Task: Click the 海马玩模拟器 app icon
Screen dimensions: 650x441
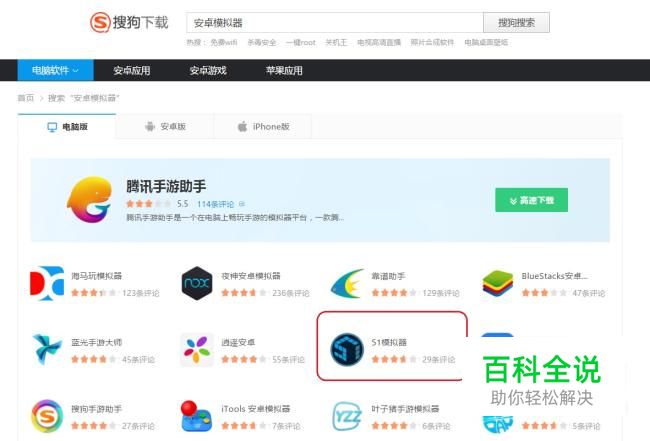Action: 47,284
